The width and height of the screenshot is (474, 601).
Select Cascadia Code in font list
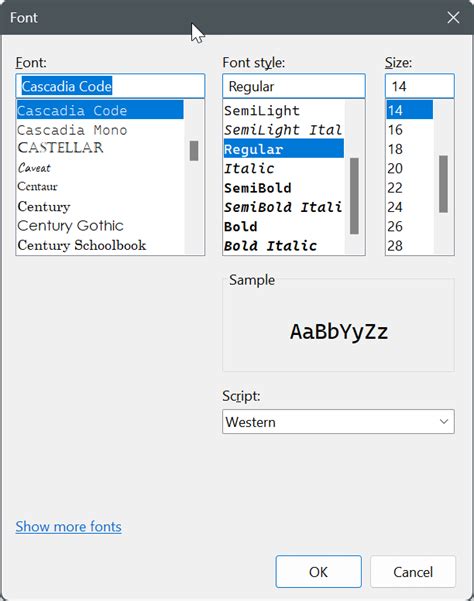pyautogui.click(x=100, y=110)
